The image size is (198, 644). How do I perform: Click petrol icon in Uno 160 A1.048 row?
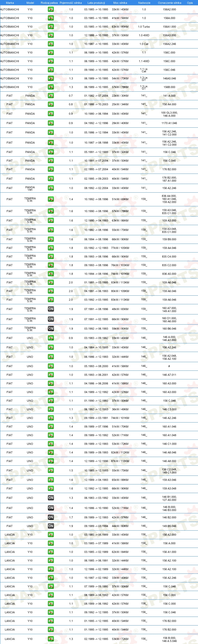coord(51,435)
